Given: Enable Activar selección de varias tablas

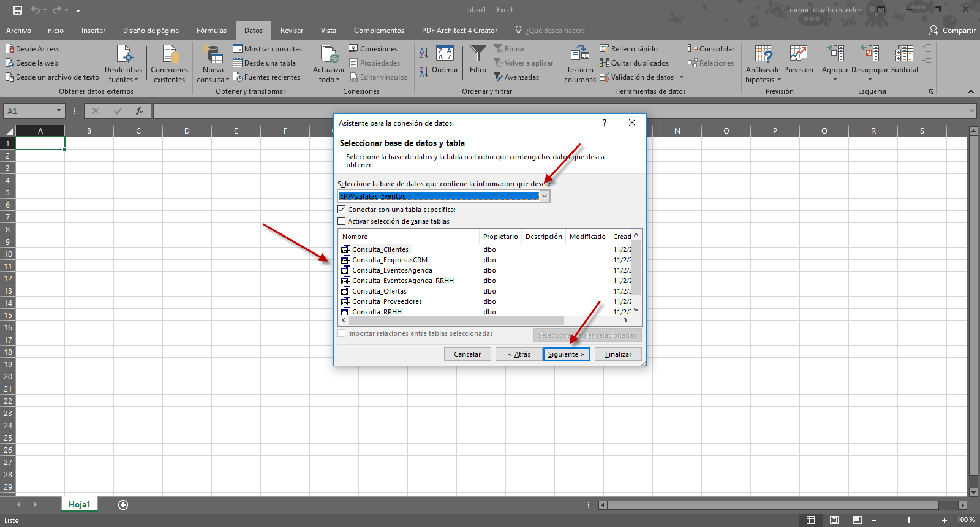Looking at the screenshot, I should pos(342,221).
